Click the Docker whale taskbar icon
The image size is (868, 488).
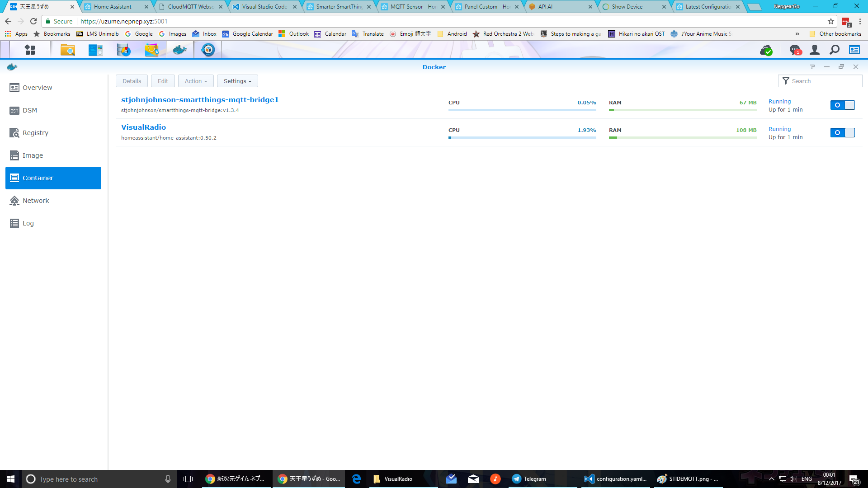coord(180,50)
